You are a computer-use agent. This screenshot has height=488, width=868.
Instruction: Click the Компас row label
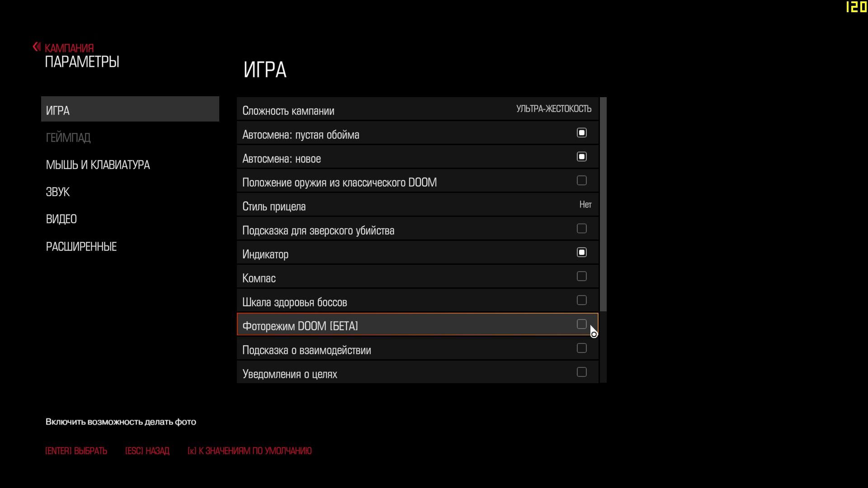pyautogui.click(x=259, y=278)
